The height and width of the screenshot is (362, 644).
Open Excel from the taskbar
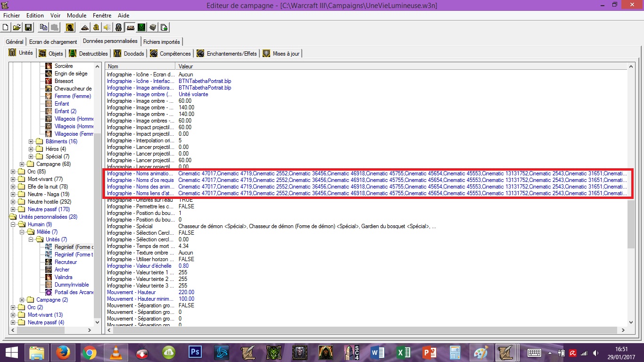[x=404, y=353]
